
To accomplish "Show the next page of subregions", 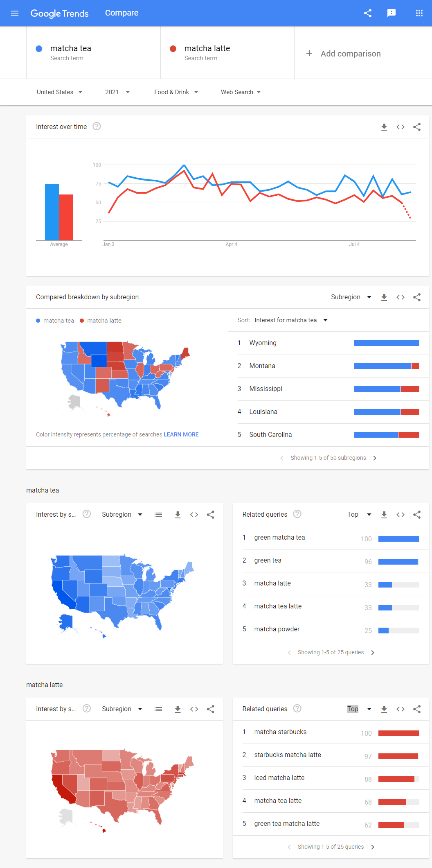I will [375, 458].
